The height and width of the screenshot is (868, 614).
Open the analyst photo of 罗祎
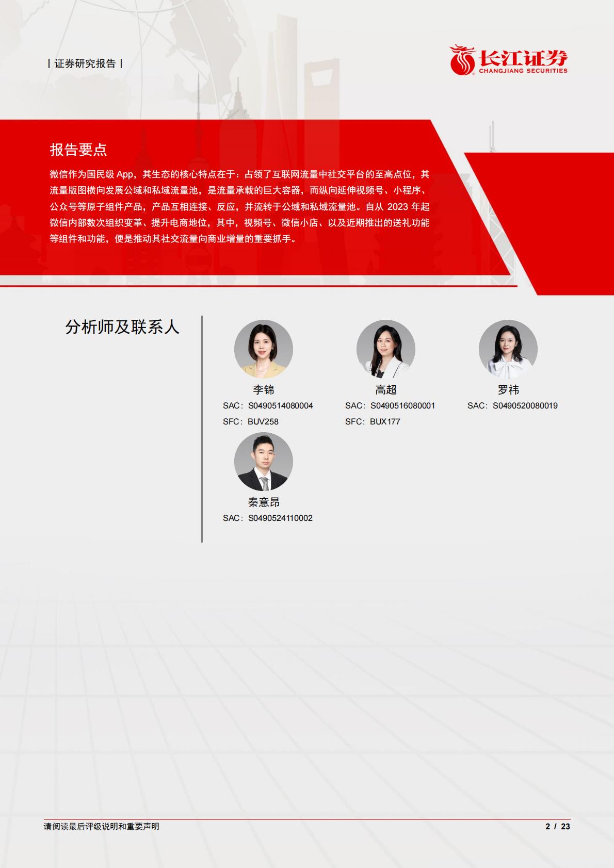tap(508, 349)
